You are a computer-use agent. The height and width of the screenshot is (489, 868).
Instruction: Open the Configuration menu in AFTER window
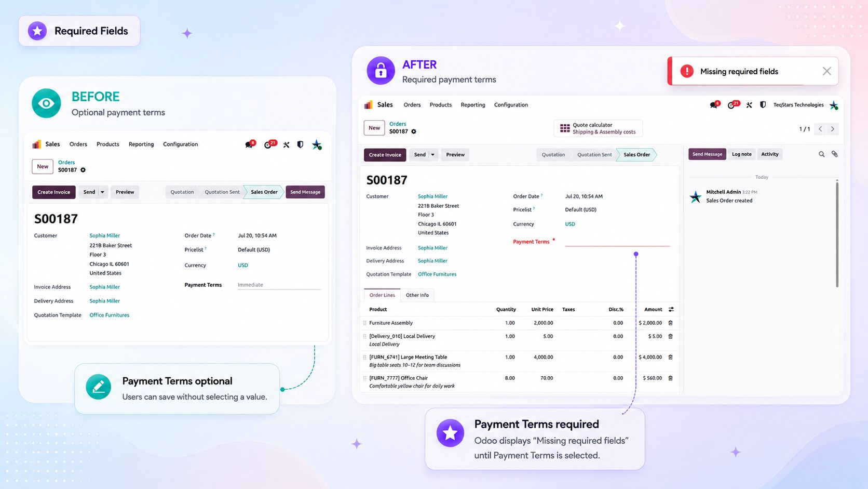[511, 105]
